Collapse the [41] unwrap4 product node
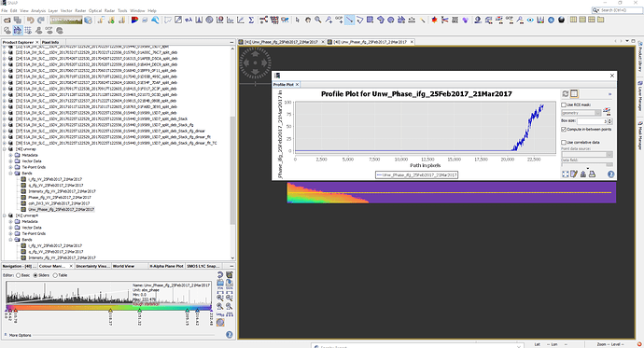644x348 pixels. click(x=5, y=216)
